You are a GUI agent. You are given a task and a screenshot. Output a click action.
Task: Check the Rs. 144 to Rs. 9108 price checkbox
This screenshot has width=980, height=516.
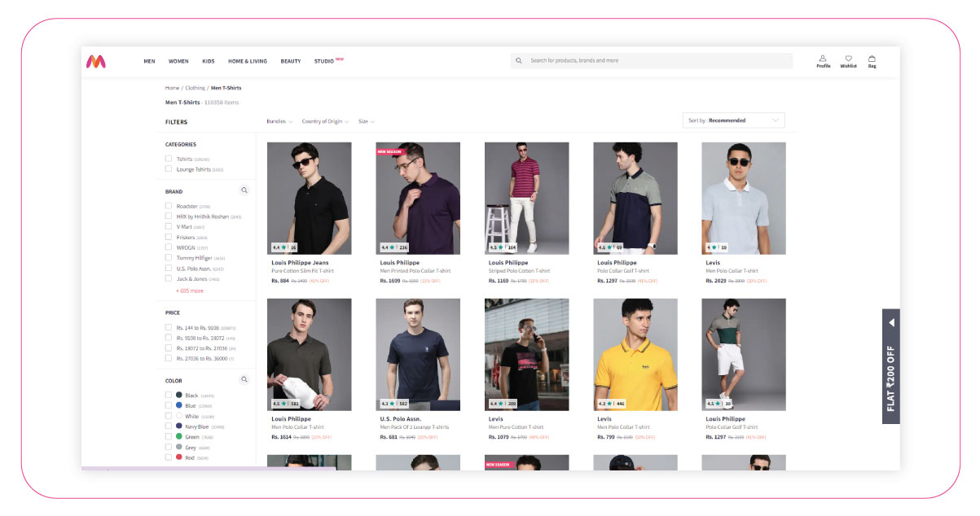click(x=169, y=327)
